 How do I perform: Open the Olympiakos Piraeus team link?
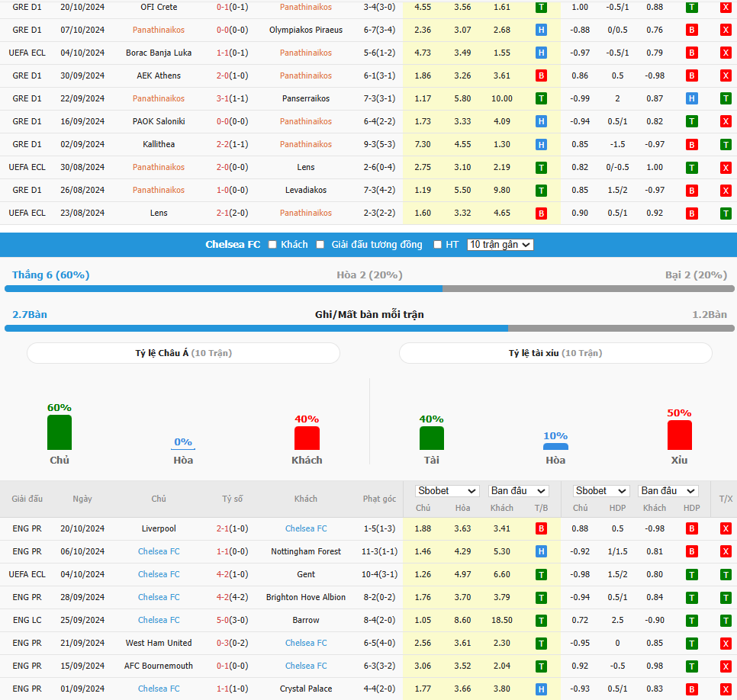pos(306,30)
